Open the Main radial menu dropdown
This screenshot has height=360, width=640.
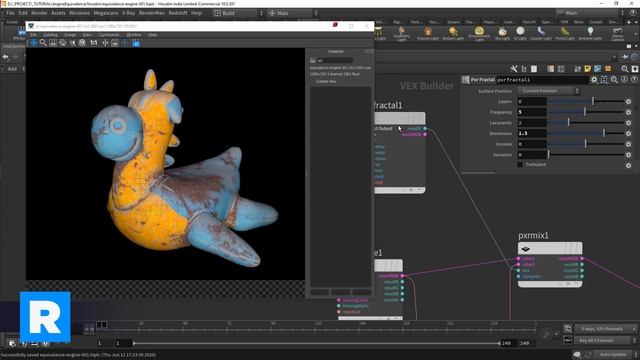tap(293, 13)
